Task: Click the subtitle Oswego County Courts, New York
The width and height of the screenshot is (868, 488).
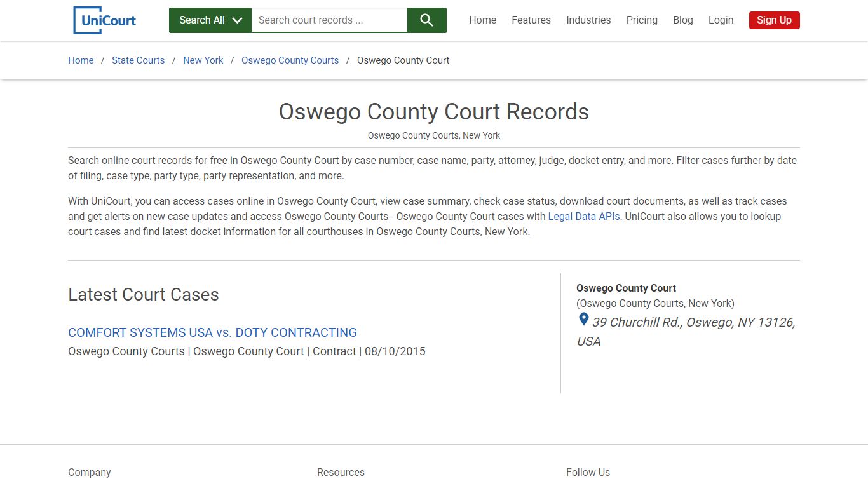Action: (x=434, y=135)
